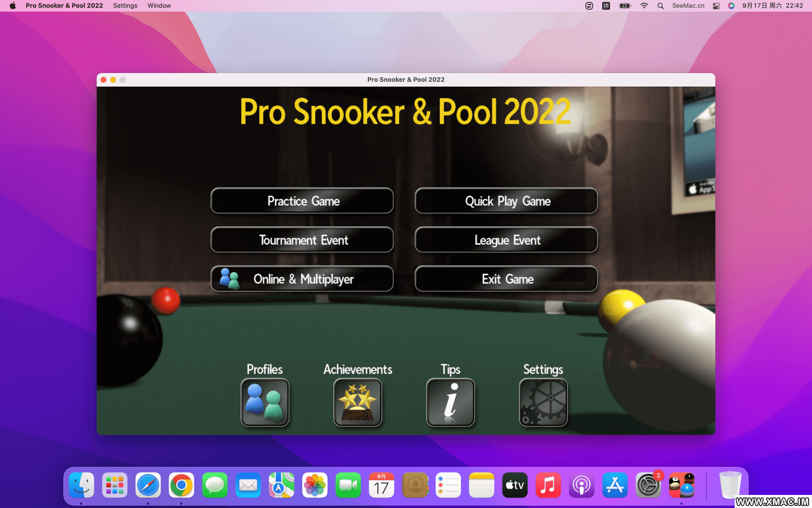Image resolution: width=812 pixels, height=508 pixels.
Task: Open Apple TV from the Dock
Action: coord(515,485)
